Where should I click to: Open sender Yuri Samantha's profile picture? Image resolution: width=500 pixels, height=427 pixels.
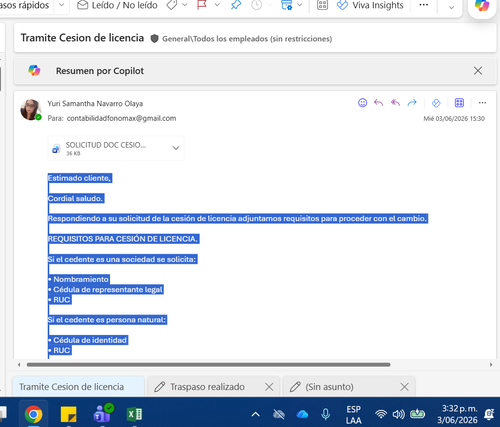click(31, 109)
